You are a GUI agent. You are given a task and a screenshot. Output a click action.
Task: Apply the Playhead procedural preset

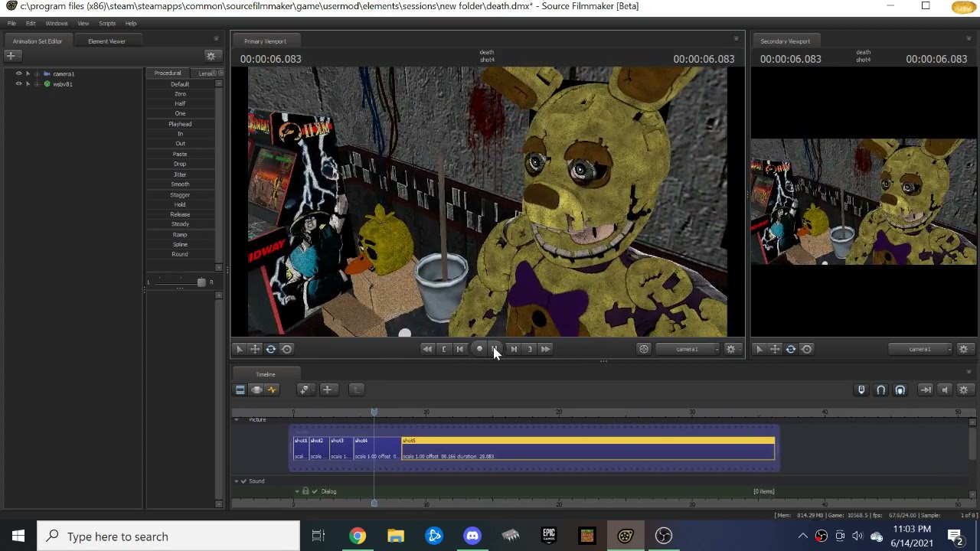[x=180, y=124]
